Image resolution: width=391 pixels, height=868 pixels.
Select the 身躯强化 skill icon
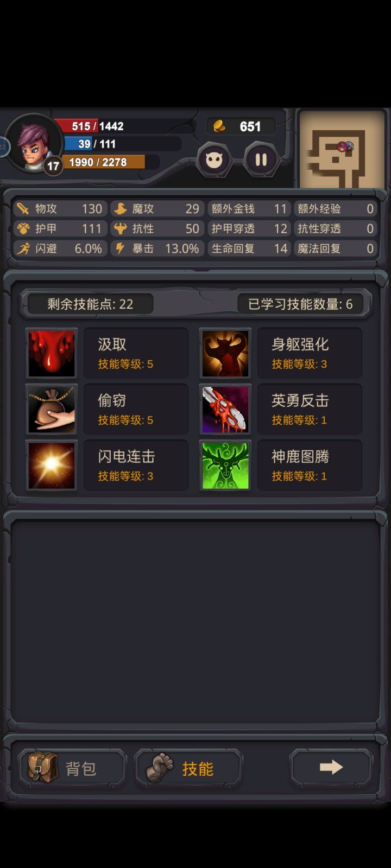pos(225,353)
